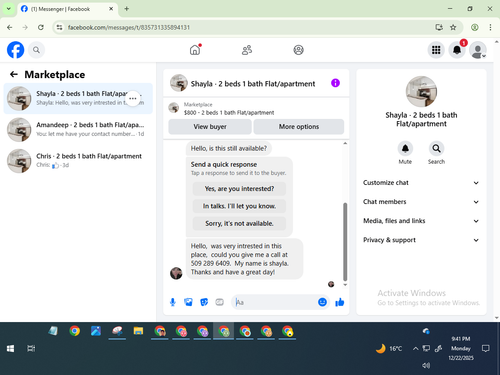Reload the page with the refresh icon

click(x=41, y=27)
